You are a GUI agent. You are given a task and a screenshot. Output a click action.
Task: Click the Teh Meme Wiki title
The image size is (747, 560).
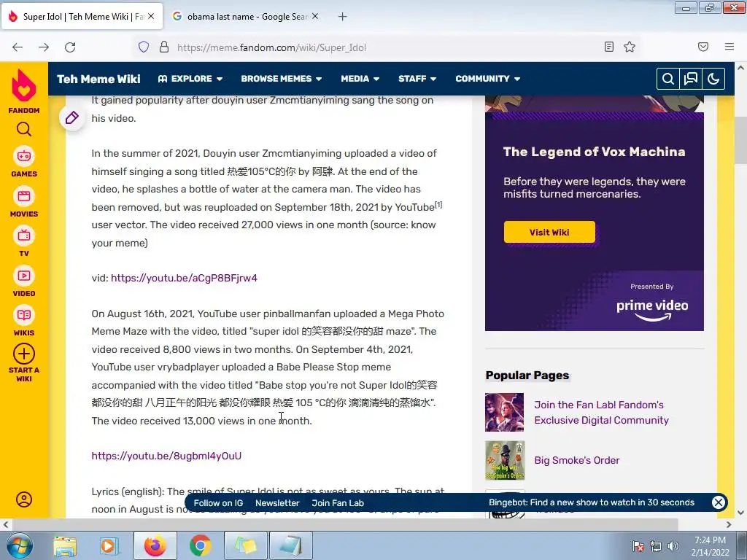click(98, 79)
